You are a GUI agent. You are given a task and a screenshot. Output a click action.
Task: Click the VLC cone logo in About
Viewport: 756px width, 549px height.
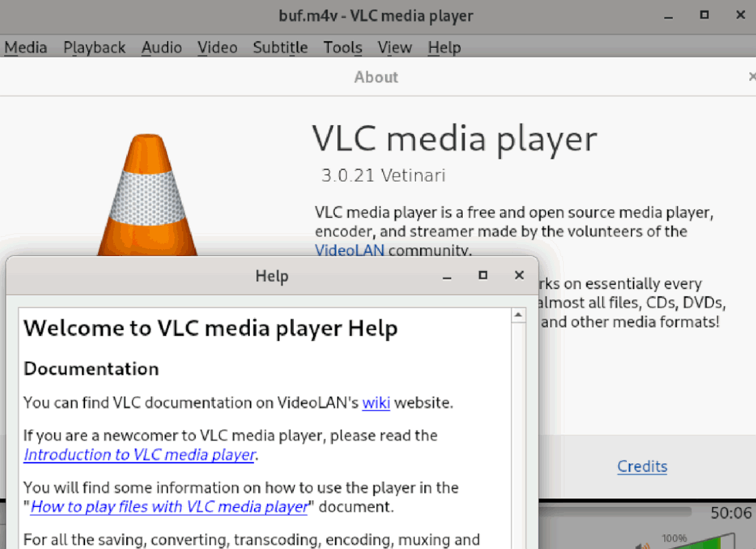coord(148,195)
